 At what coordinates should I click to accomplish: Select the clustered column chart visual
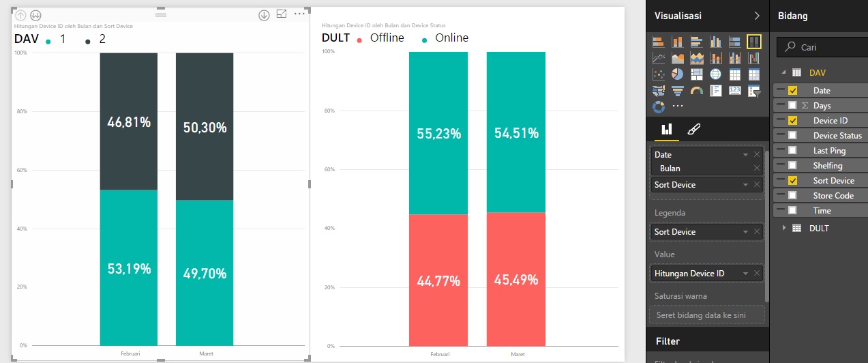coord(716,42)
